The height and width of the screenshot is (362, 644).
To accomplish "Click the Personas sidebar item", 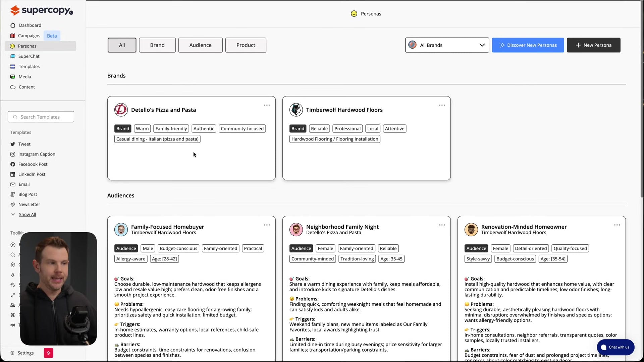I will (x=40, y=46).
